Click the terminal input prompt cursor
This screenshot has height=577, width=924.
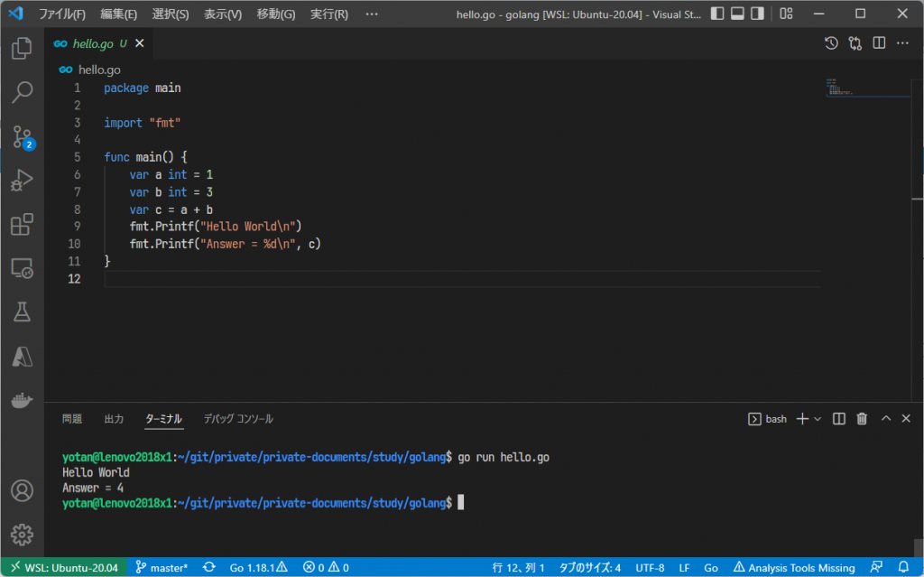pos(461,503)
